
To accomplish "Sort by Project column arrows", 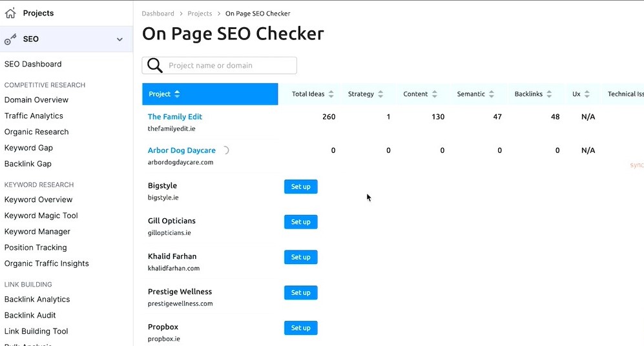I will pos(178,94).
